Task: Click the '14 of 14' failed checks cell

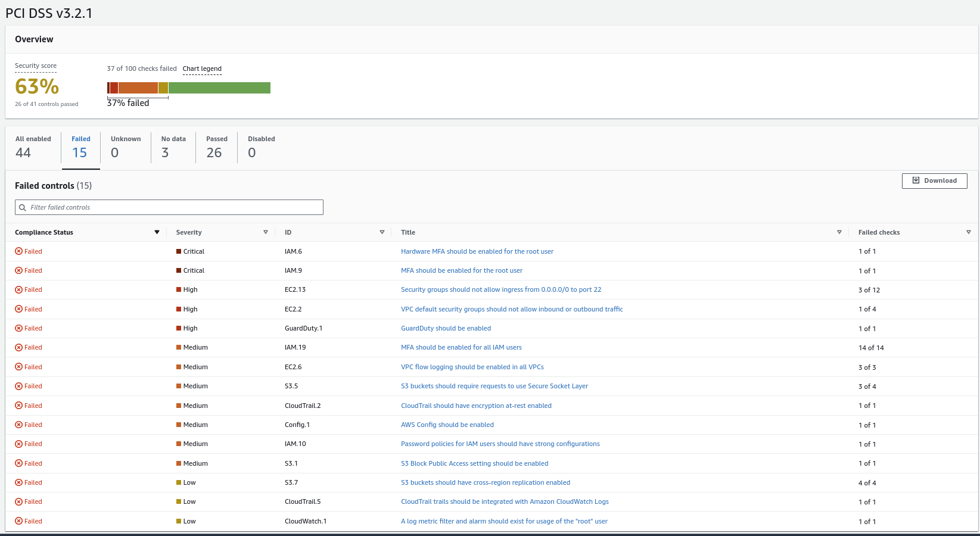Action: tap(871, 348)
